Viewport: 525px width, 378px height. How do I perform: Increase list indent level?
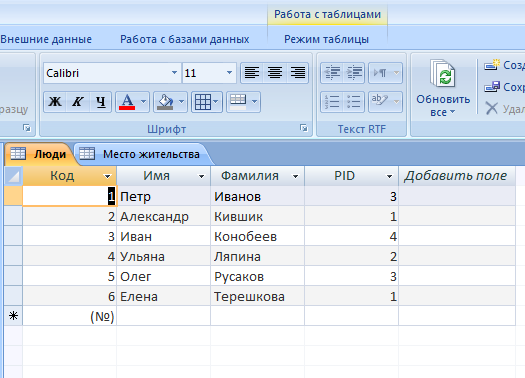[x=354, y=73]
